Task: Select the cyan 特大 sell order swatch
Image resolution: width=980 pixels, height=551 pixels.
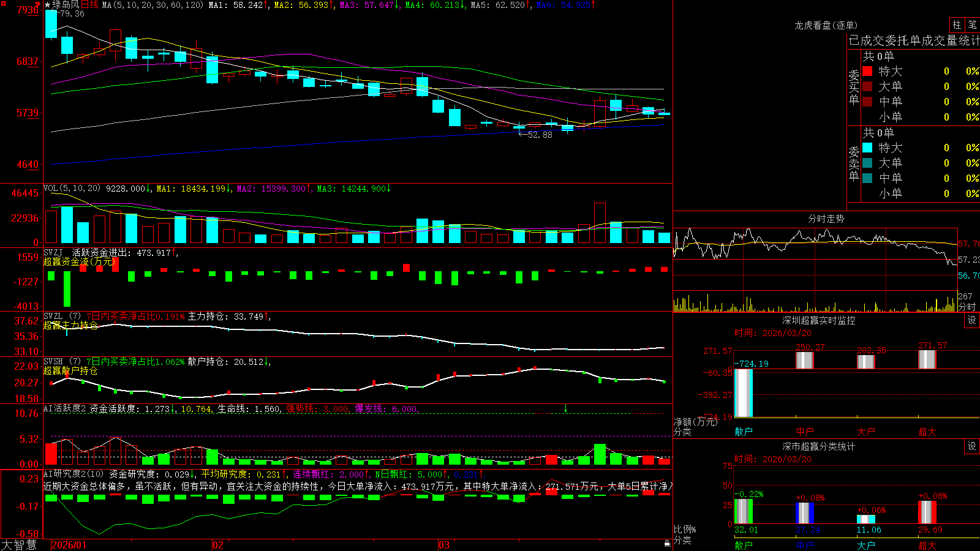Action: tap(867, 148)
